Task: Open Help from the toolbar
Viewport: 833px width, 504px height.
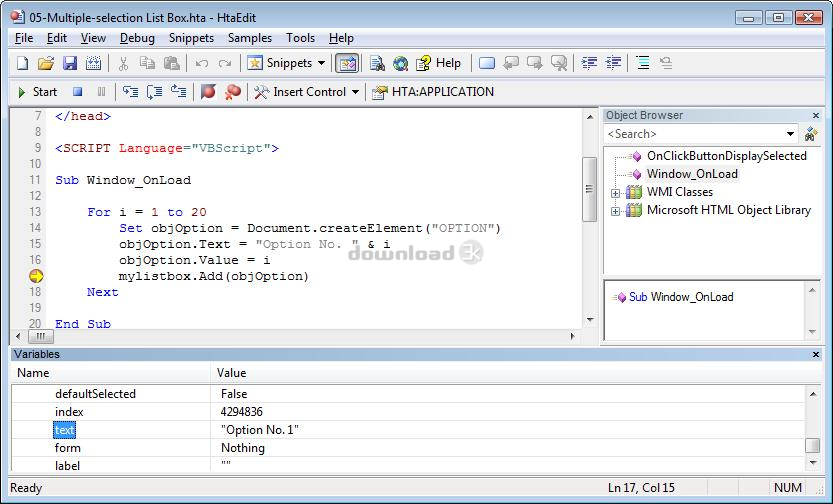Action: (x=438, y=63)
